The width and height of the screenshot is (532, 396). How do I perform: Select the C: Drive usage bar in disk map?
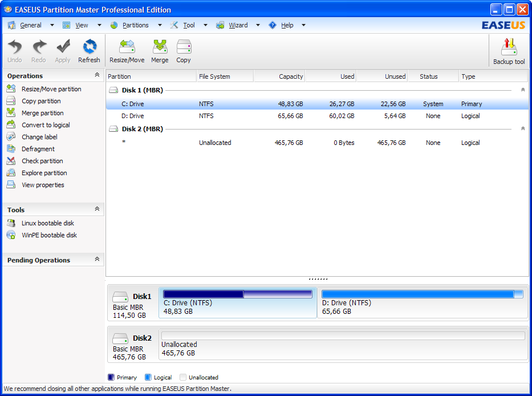(238, 294)
